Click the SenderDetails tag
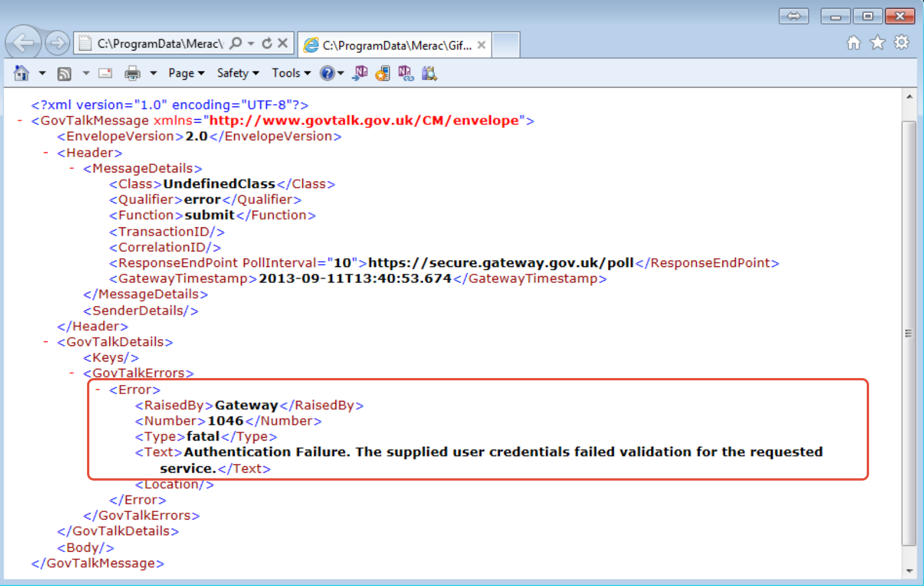 click(141, 310)
